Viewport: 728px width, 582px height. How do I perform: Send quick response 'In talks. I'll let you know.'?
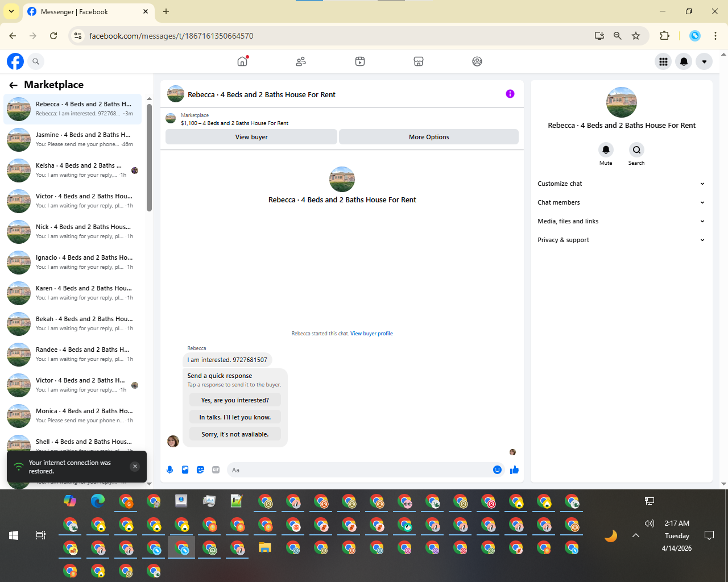coord(235,417)
